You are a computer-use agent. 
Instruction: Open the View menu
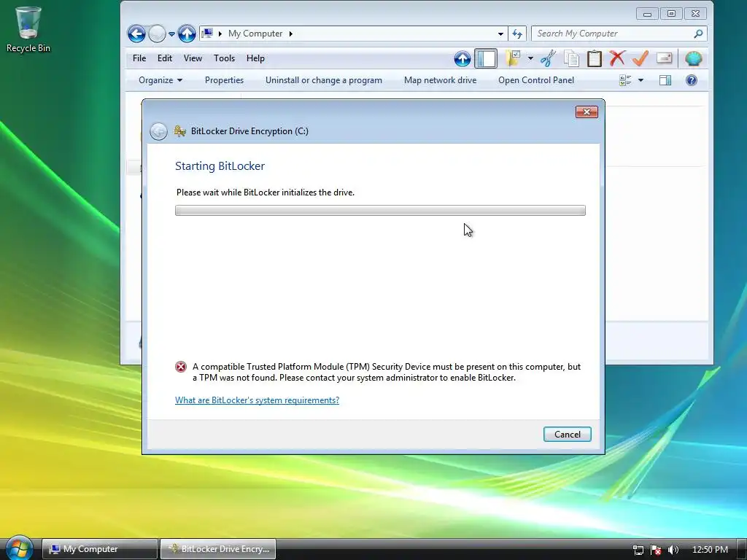click(x=193, y=58)
